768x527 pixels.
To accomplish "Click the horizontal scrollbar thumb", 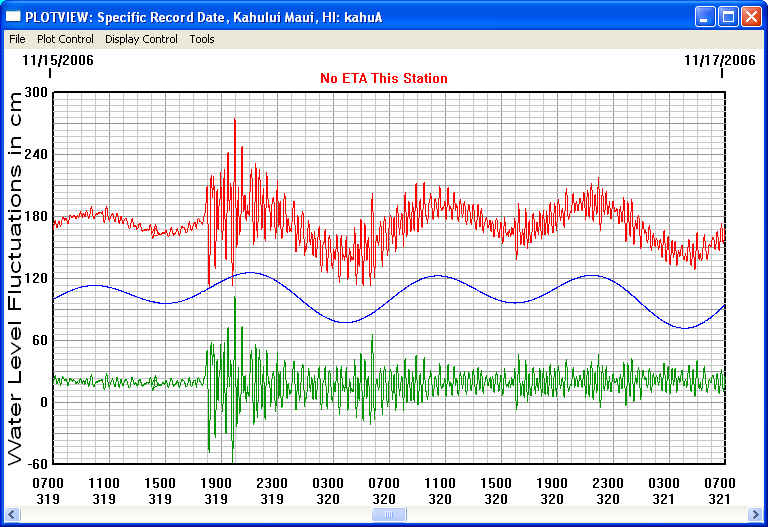I will 389,515.
